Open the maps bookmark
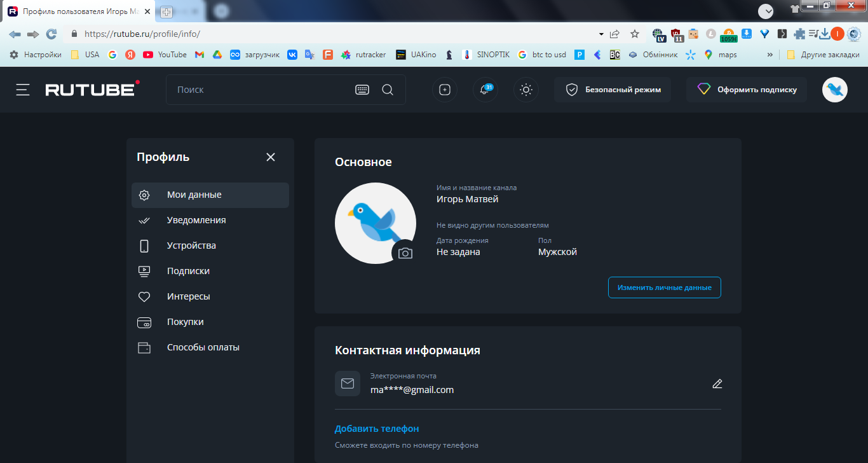The width and height of the screenshot is (868, 463). [721, 55]
